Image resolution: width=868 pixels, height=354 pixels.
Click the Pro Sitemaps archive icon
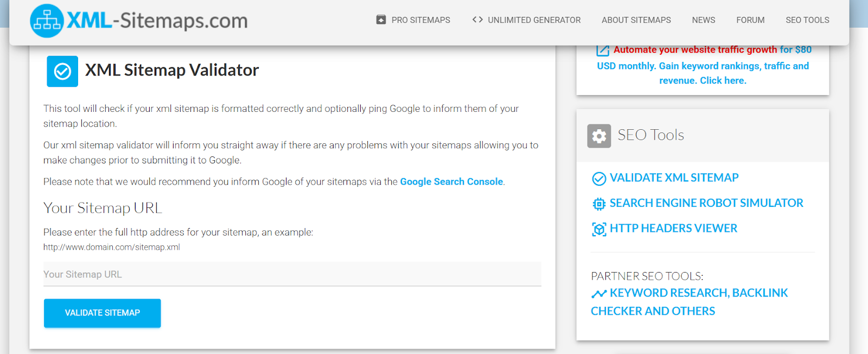[x=381, y=20]
